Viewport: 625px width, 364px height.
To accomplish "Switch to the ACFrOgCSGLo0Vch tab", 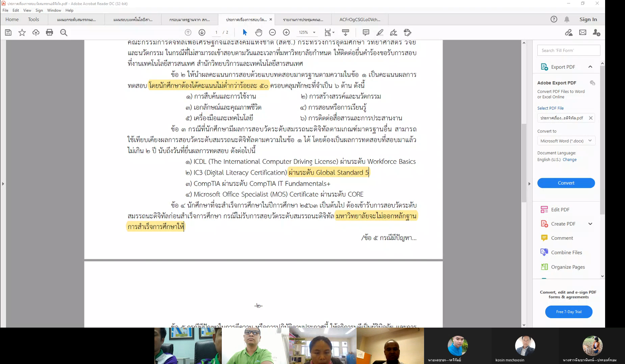I will tap(360, 20).
